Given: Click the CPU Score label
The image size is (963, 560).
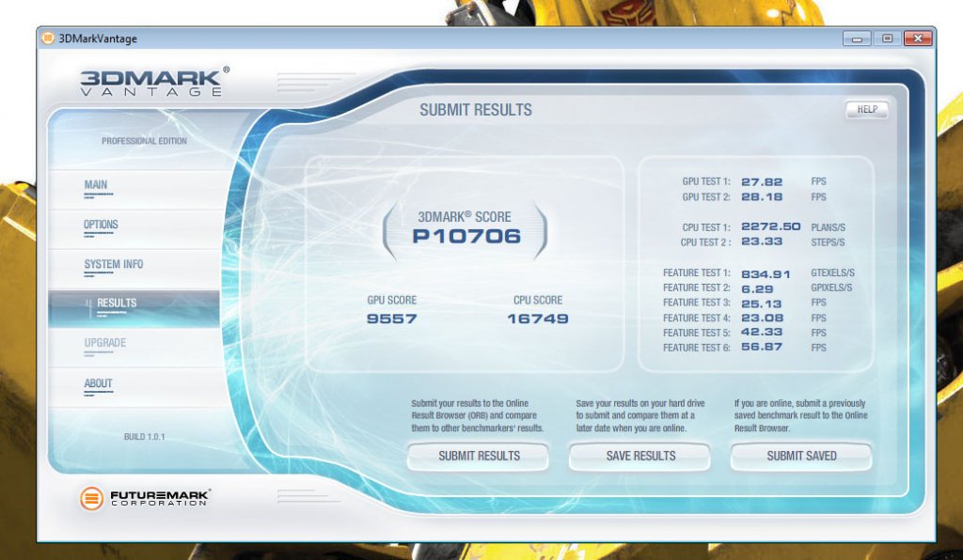Looking at the screenshot, I should [x=538, y=300].
